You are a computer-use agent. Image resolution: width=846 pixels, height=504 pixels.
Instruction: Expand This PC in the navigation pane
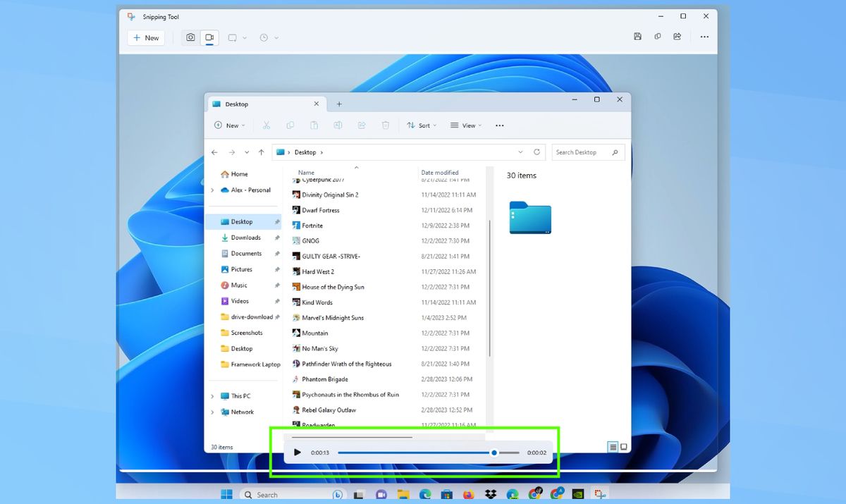211,395
